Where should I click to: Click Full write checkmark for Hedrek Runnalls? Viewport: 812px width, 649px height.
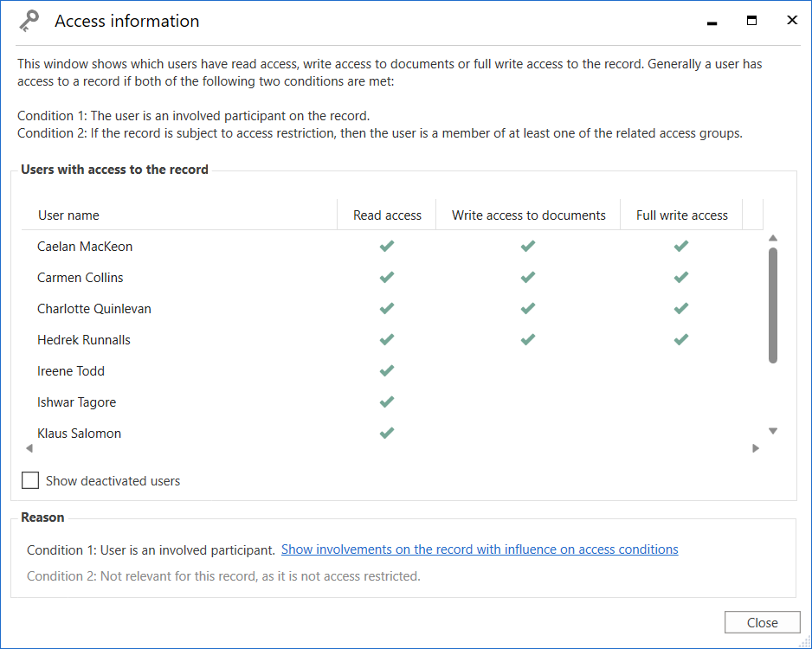click(x=681, y=339)
